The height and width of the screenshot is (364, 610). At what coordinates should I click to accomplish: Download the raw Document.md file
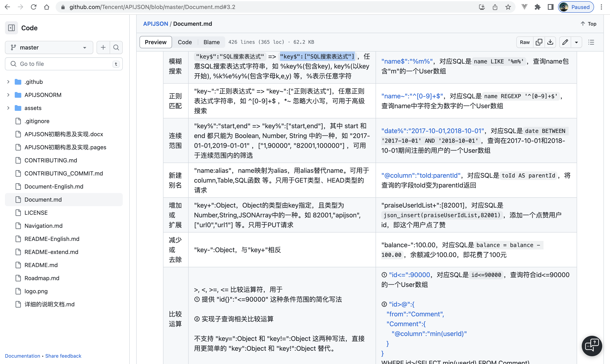pos(550,42)
